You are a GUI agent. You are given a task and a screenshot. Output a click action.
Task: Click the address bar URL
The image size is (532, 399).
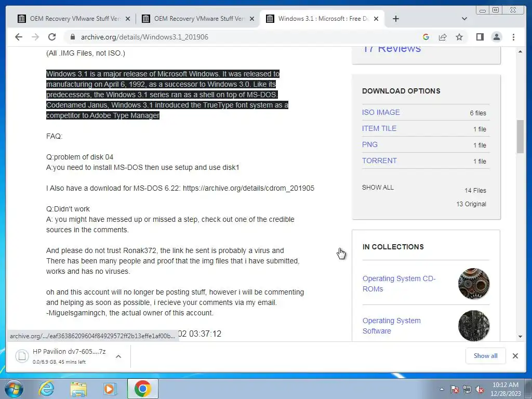144,37
